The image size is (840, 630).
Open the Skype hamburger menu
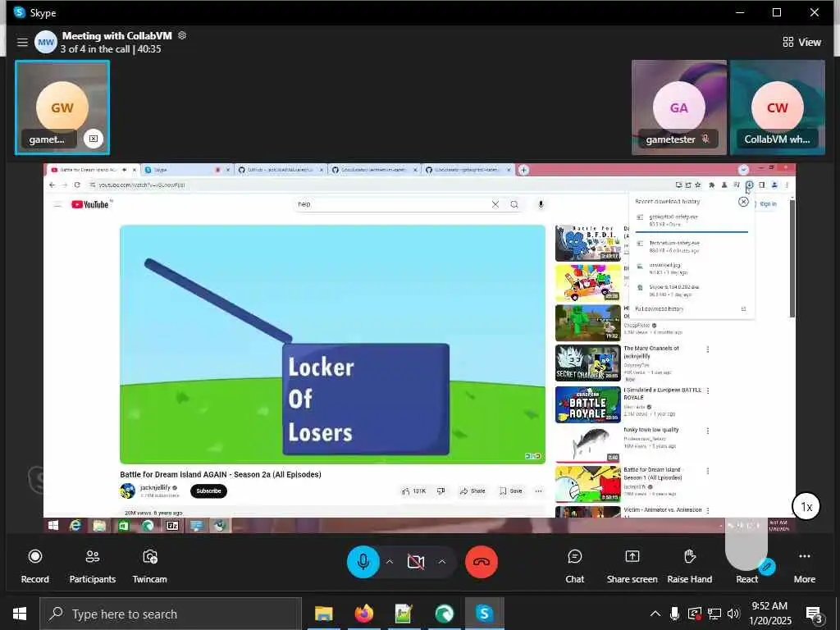[22, 42]
